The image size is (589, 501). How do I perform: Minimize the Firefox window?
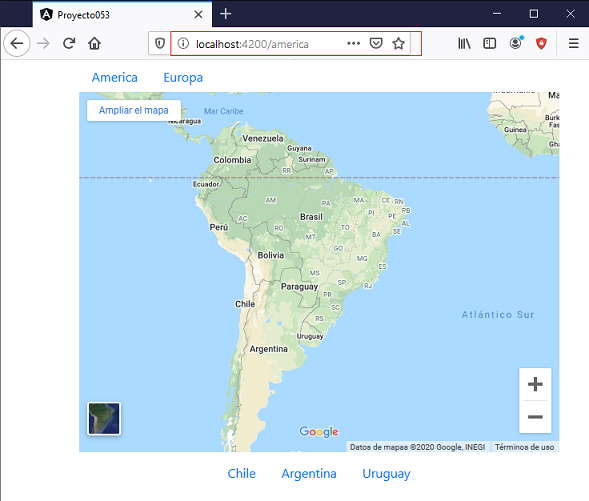497,14
